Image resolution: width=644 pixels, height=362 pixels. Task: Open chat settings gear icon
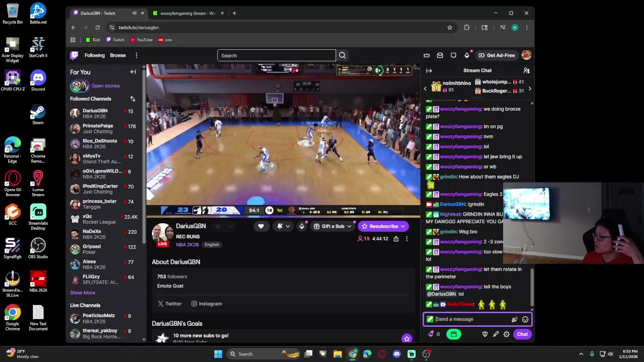pos(506,334)
